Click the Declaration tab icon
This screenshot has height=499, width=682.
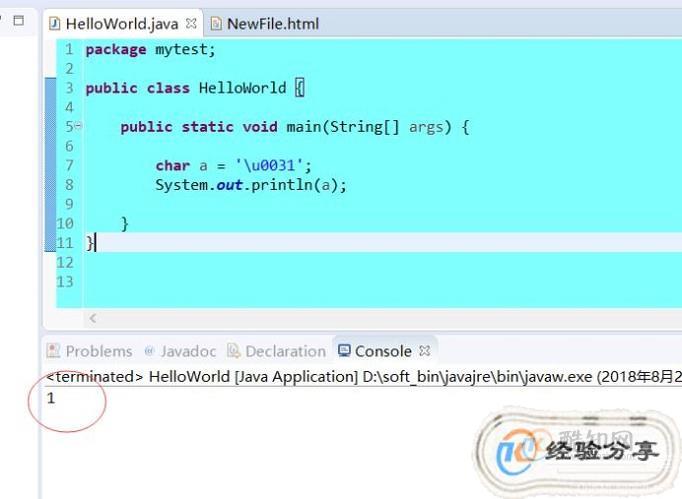(x=234, y=351)
